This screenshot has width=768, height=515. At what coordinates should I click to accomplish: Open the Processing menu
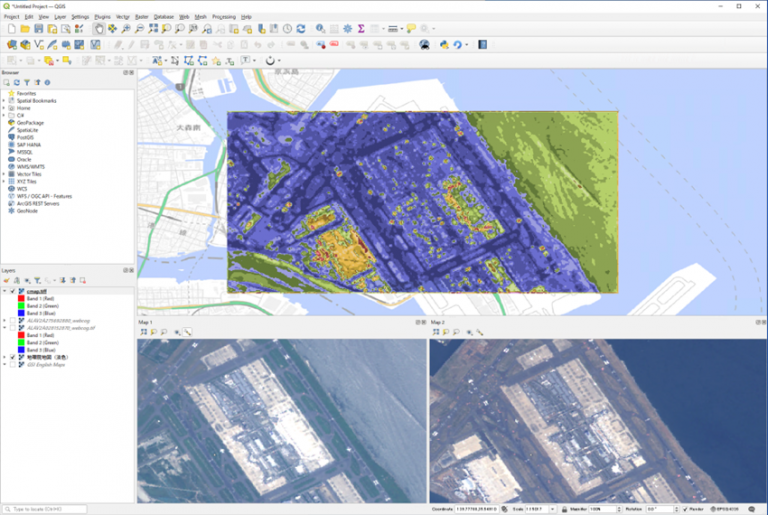[224, 17]
